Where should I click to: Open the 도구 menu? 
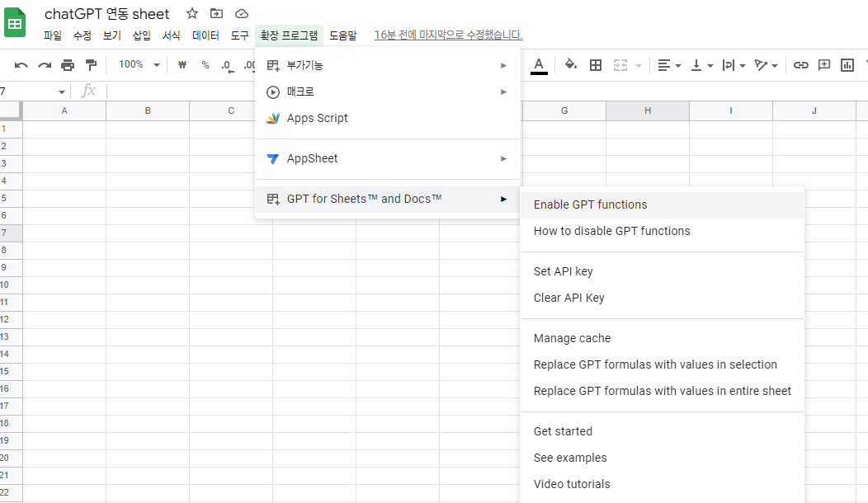(x=240, y=35)
